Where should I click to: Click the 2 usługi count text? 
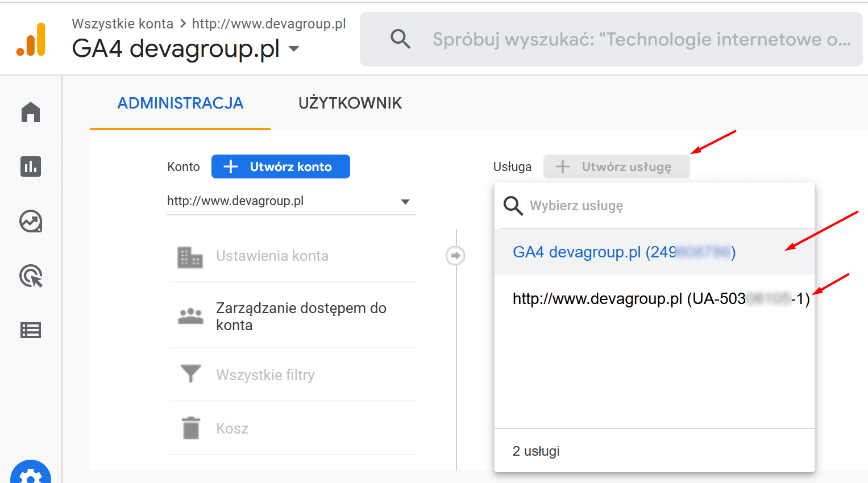[536, 451]
